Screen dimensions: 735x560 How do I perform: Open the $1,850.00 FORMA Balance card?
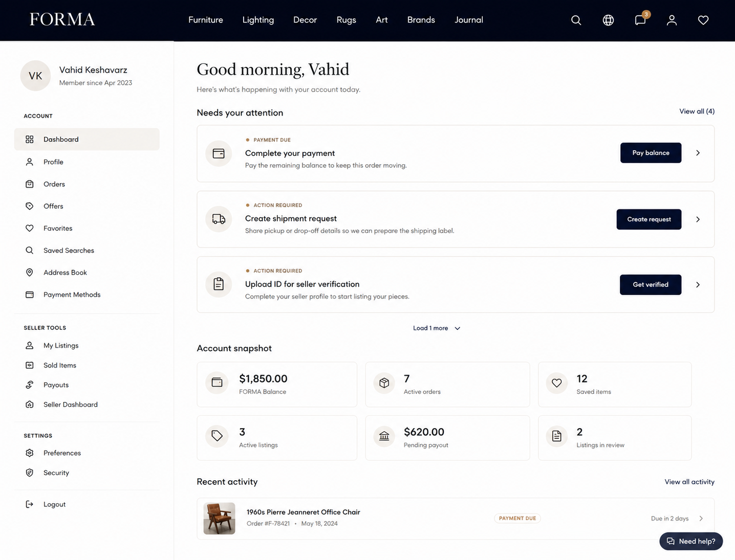point(277,385)
